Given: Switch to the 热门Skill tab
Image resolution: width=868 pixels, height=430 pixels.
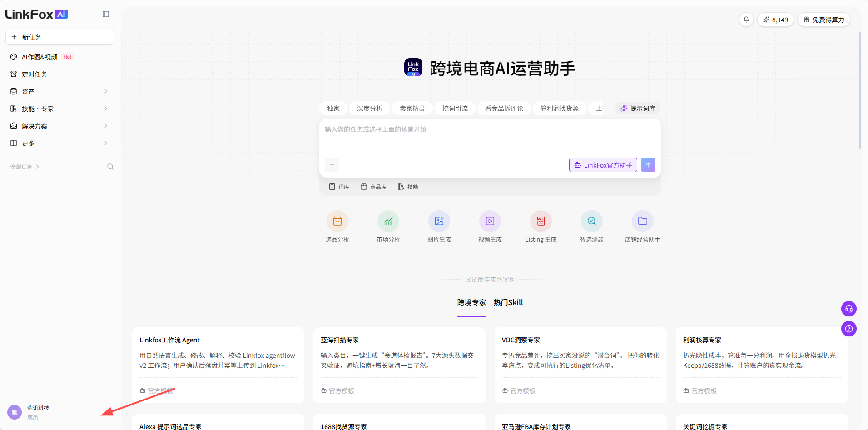Looking at the screenshot, I should [508, 302].
